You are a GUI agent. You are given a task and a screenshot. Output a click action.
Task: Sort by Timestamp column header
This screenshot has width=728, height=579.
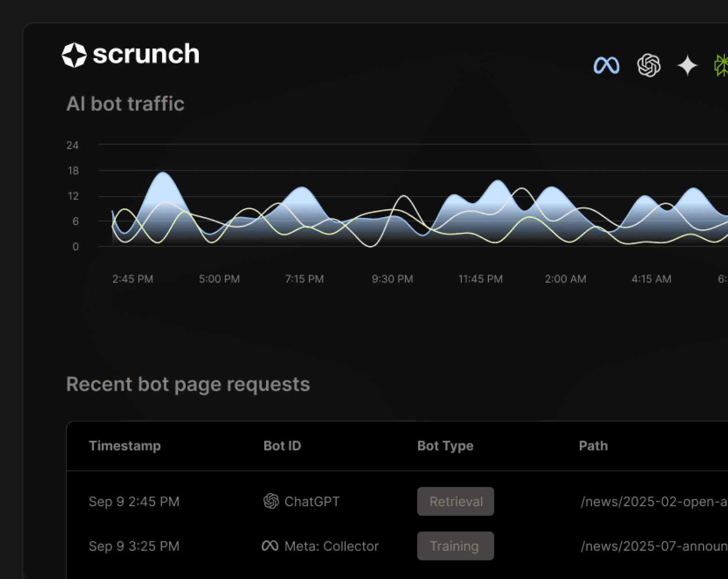tap(125, 446)
